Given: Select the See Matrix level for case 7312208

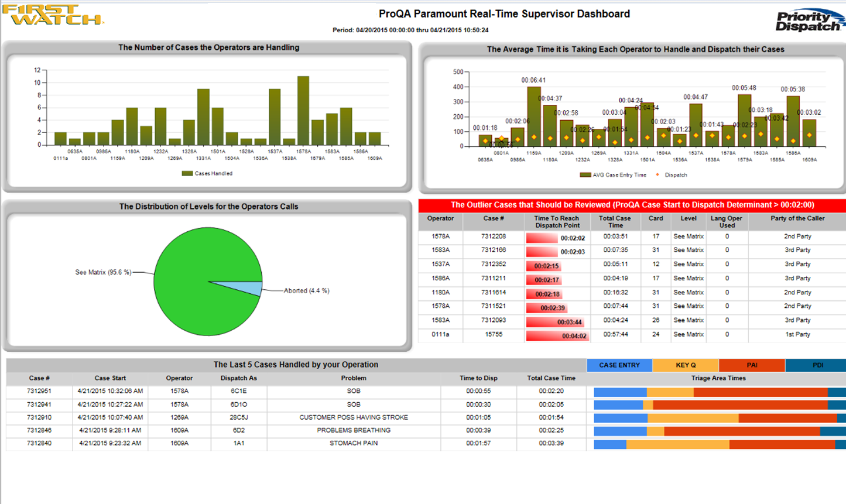Looking at the screenshot, I should (688, 238).
